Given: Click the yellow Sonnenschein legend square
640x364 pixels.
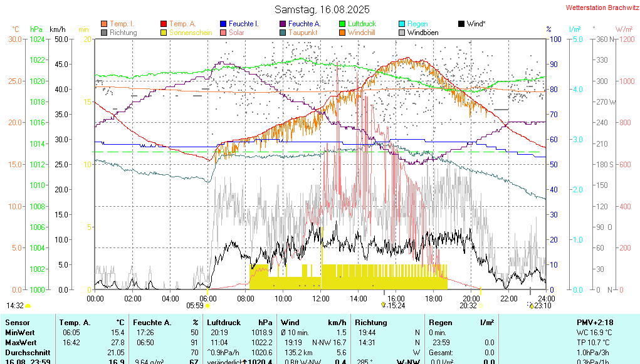Looking at the screenshot, I should [164, 33].
